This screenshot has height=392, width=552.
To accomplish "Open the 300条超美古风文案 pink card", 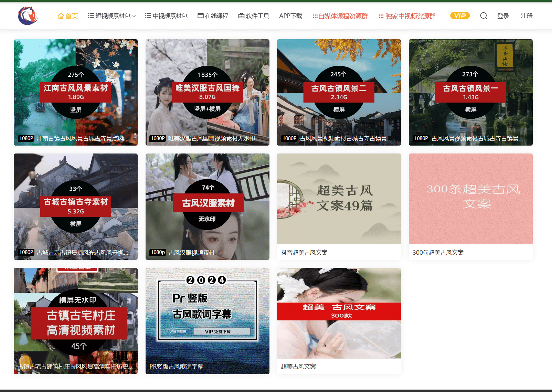I will [470, 199].
